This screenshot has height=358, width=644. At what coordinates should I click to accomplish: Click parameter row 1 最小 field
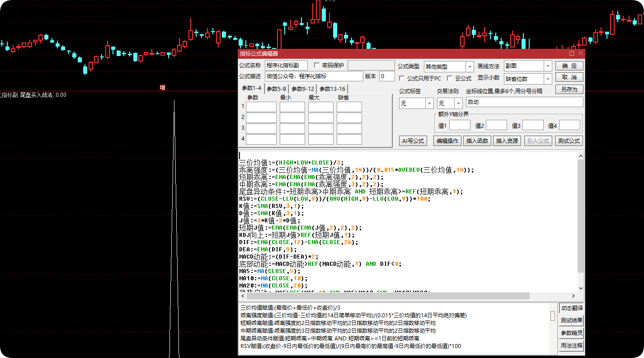click(x=292, y=107)
